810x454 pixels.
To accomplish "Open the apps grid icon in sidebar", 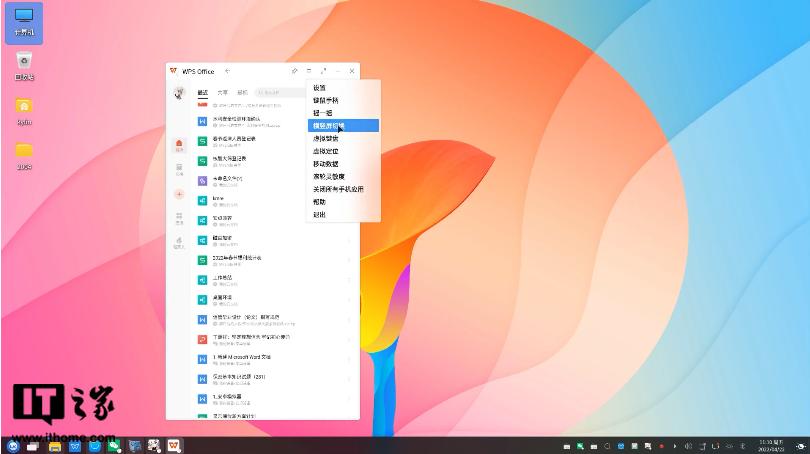I will coord(179,218).
